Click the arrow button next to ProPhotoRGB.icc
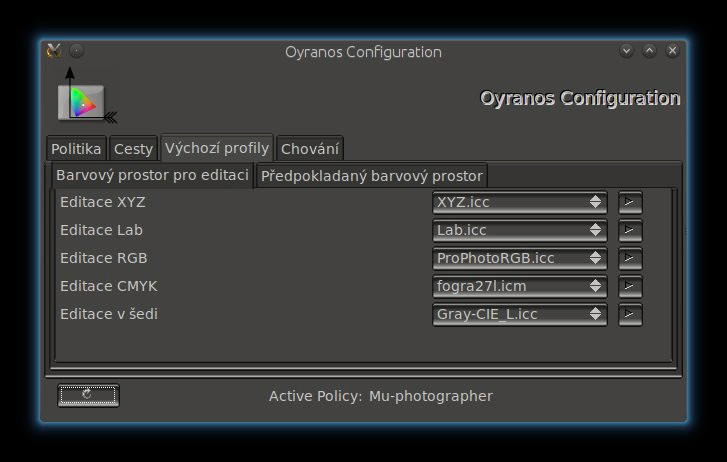Viewport: 727px width, 462px height. click(630, 258)
